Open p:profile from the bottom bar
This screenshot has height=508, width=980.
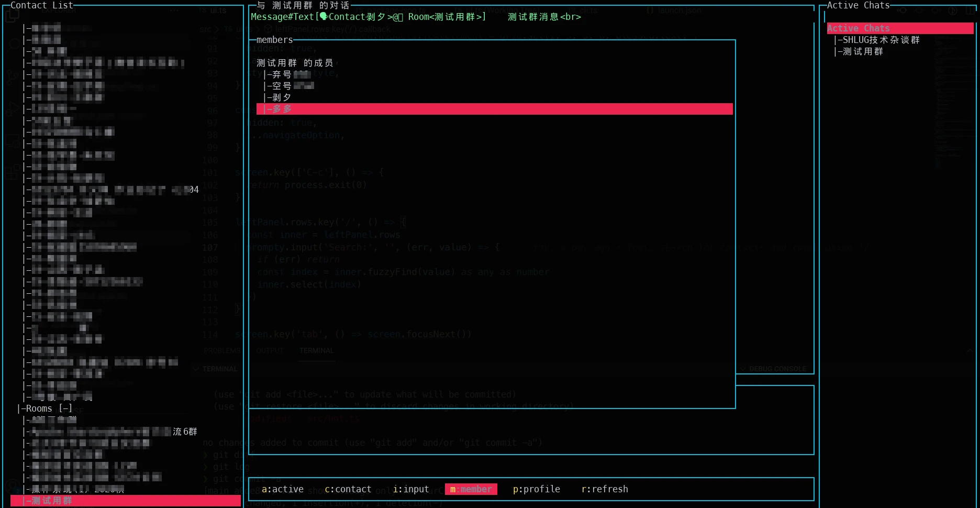[536, 489]
